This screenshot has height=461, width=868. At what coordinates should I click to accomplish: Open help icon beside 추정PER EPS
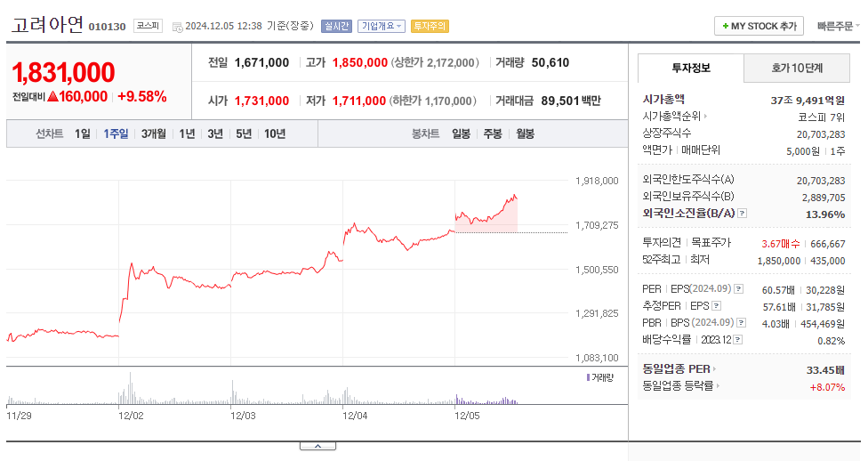pyautogui.click(x=716, y=306)
